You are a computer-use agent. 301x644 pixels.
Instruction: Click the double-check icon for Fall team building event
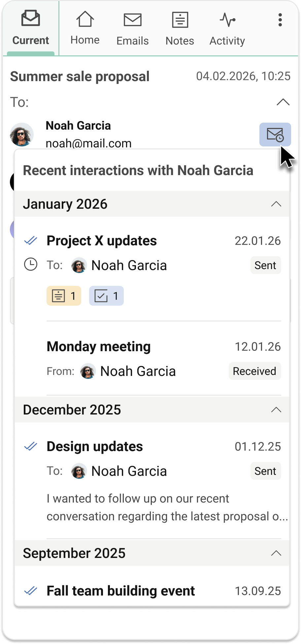tap(31, 591)
